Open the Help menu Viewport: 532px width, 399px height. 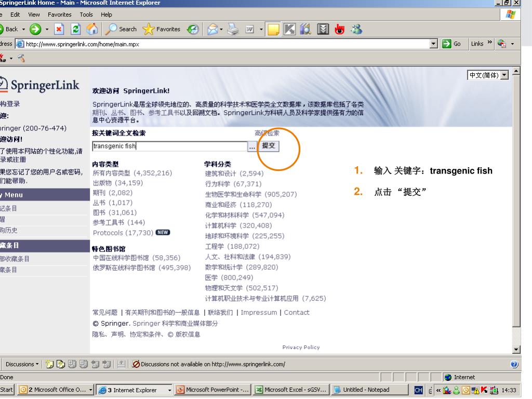tap(106, 15)
